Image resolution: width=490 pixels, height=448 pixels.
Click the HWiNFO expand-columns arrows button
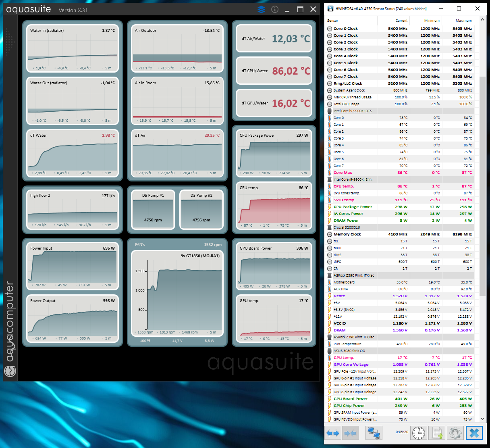332,433
